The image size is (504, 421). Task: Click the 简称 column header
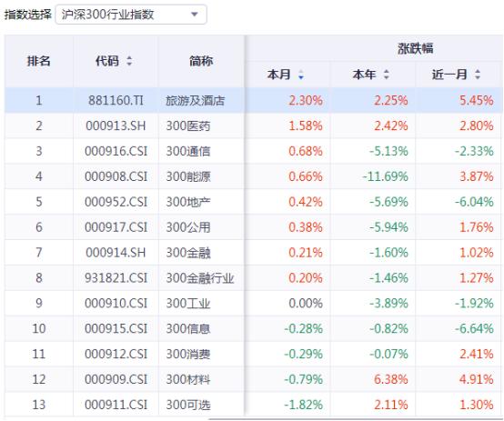(x=201, y=61)
